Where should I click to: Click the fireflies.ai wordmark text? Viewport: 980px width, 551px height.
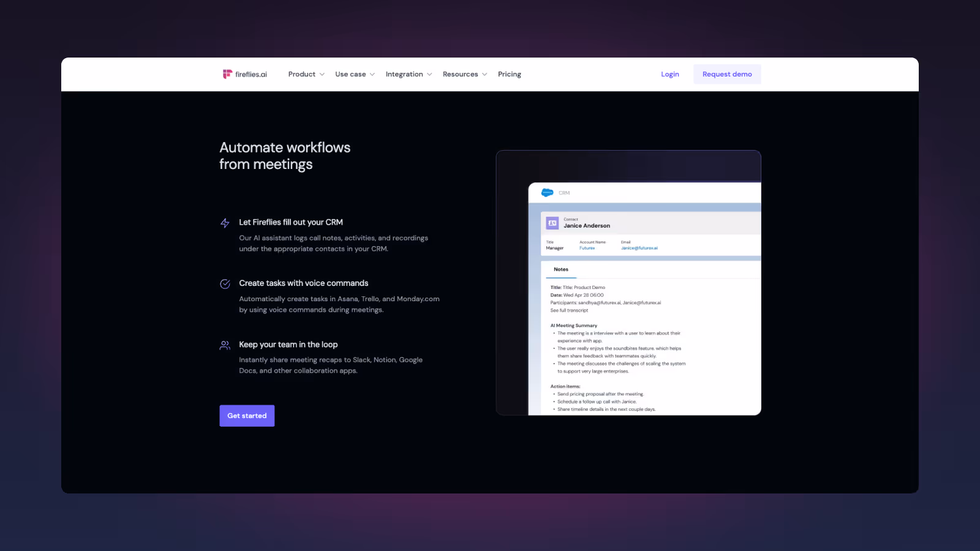point(251,75)
